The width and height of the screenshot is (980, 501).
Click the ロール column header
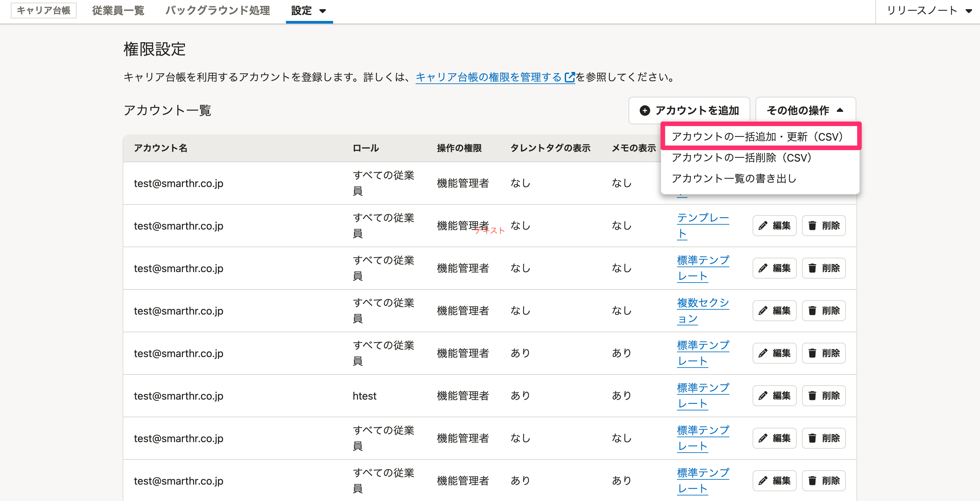pos(365,148)
